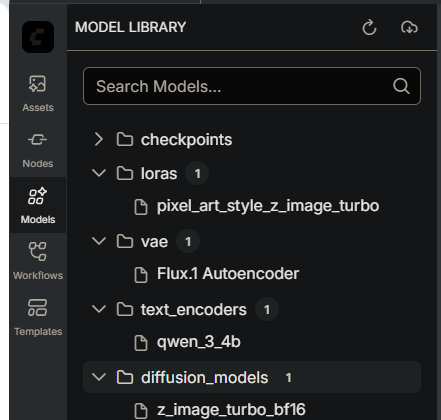Click the refresh model library icon
The width and height of the screenshot is (441, 420).
[x=369, y=27]
